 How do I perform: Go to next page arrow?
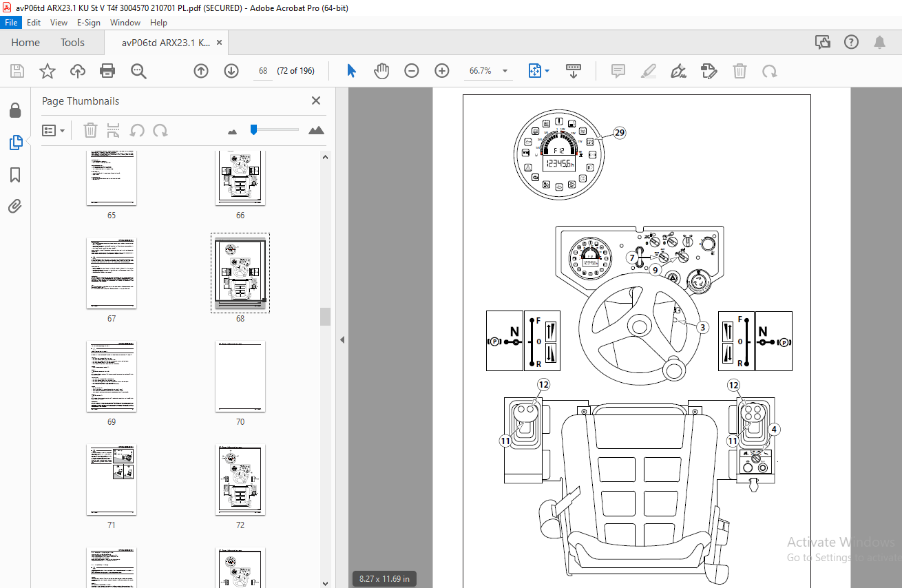point(231,71)
